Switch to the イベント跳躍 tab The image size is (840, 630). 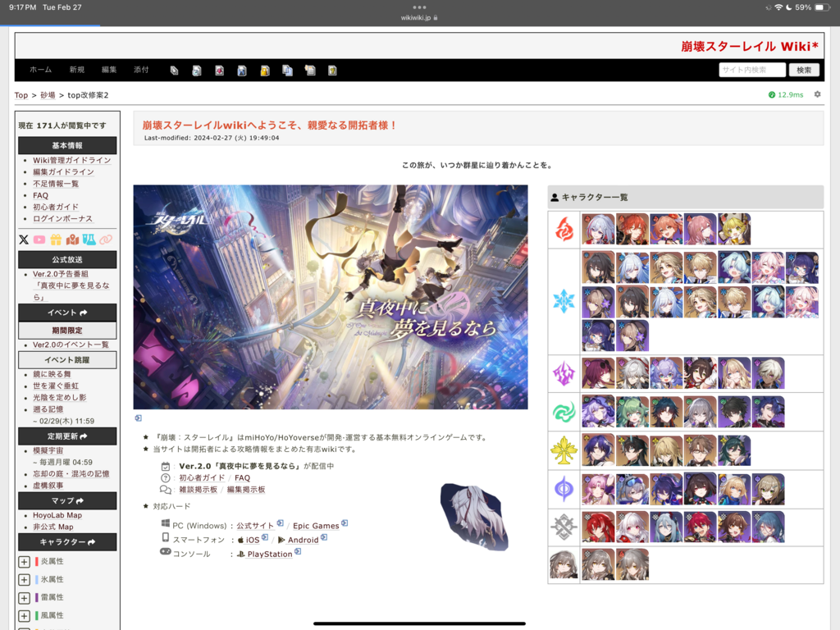tap(67, 360)
